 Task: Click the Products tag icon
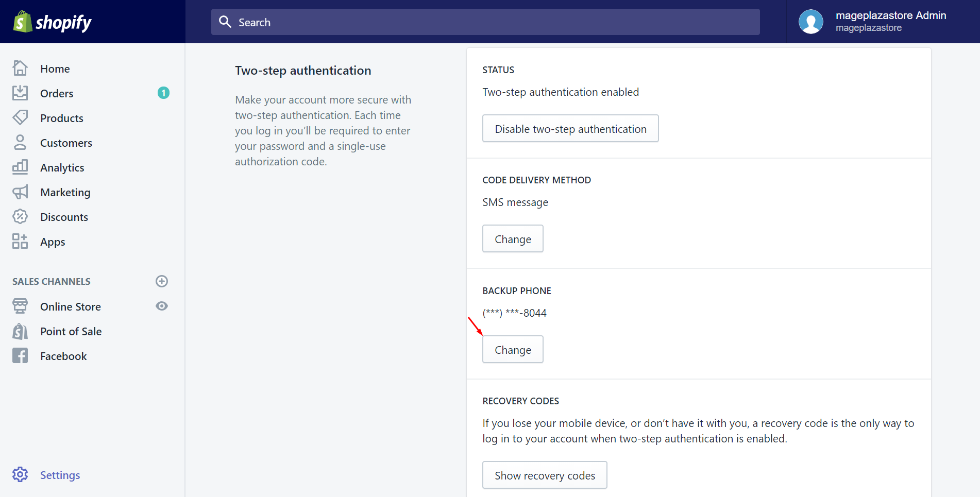pyautogui.click(x=20, y=117)
